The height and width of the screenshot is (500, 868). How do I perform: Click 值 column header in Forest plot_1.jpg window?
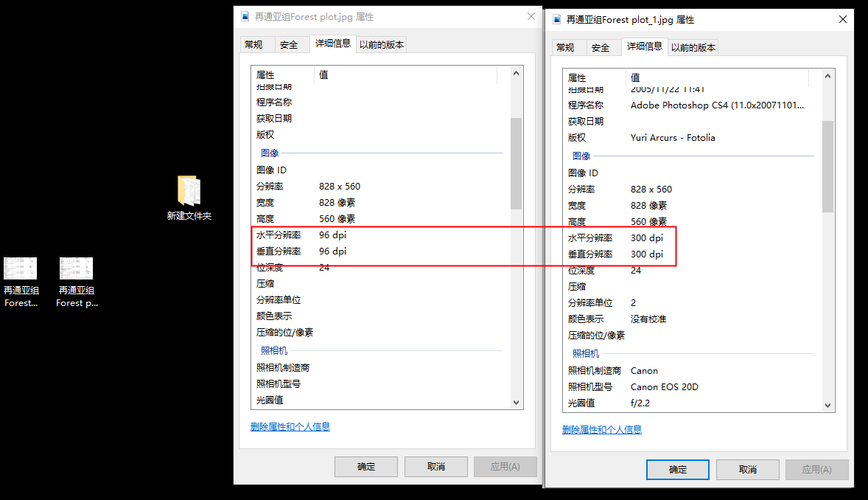pos(718,77)
